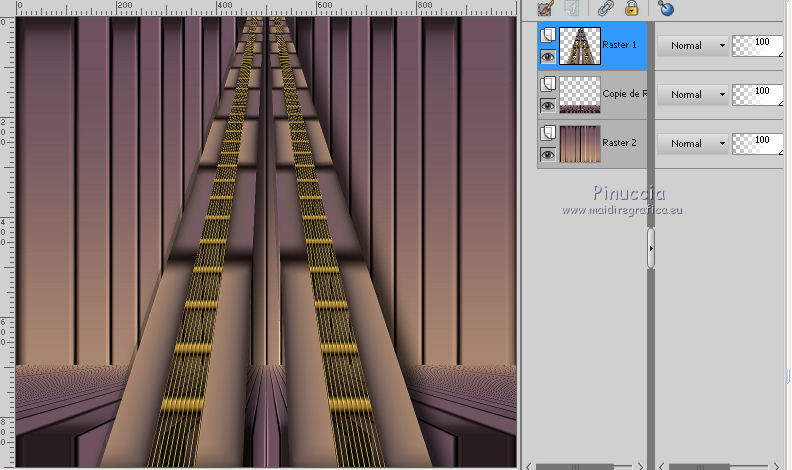Click the Raster 2 layer name

619,143
